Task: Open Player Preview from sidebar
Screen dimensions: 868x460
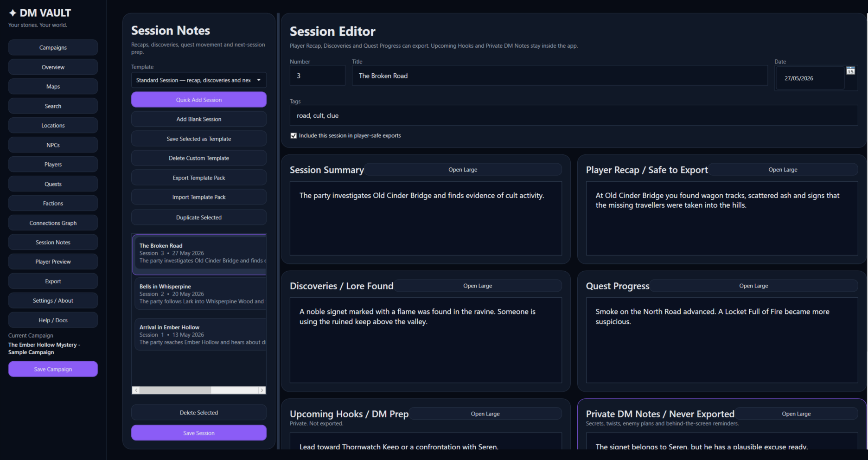Action: click(x=53, y=262)
